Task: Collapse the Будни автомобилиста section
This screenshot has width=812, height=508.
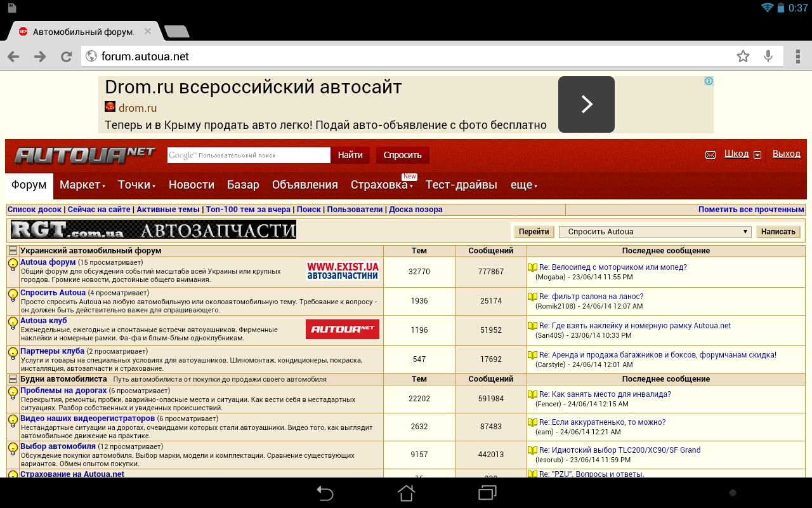Action: tap(13, 379)
